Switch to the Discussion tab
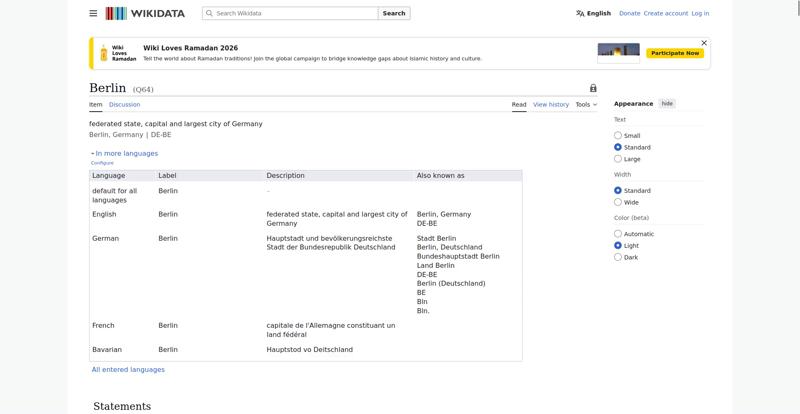Screen dimensions: 800x414 tap(124, 104)
